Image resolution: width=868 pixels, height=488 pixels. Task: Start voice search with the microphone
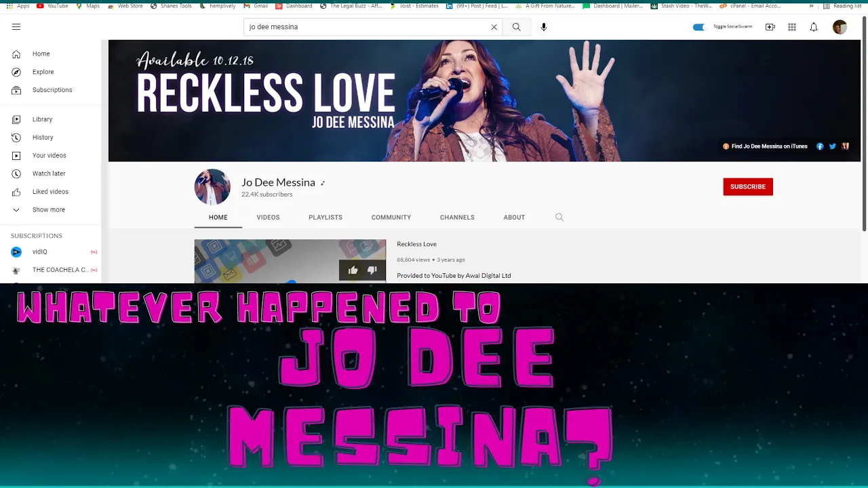[543, 27]
